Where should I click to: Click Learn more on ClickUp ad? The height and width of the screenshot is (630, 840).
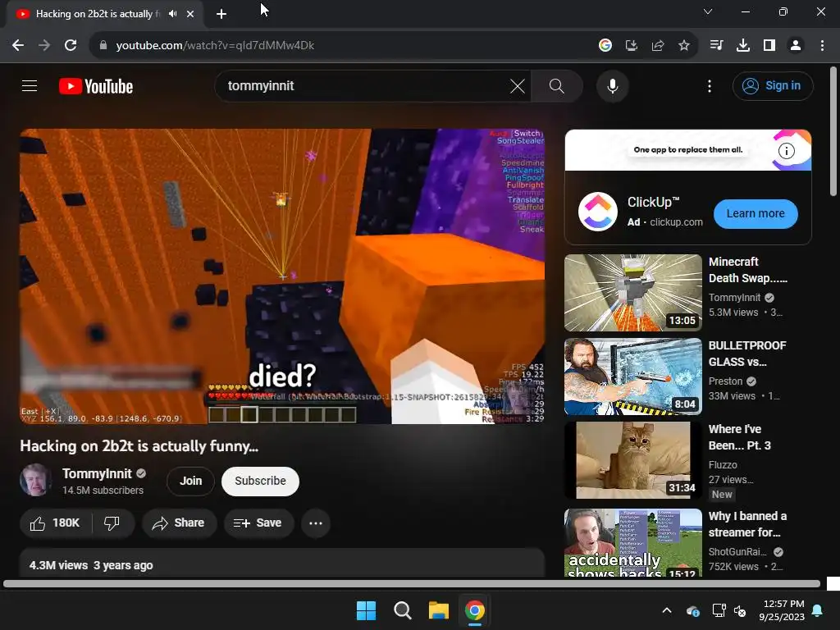coord(756,214)
